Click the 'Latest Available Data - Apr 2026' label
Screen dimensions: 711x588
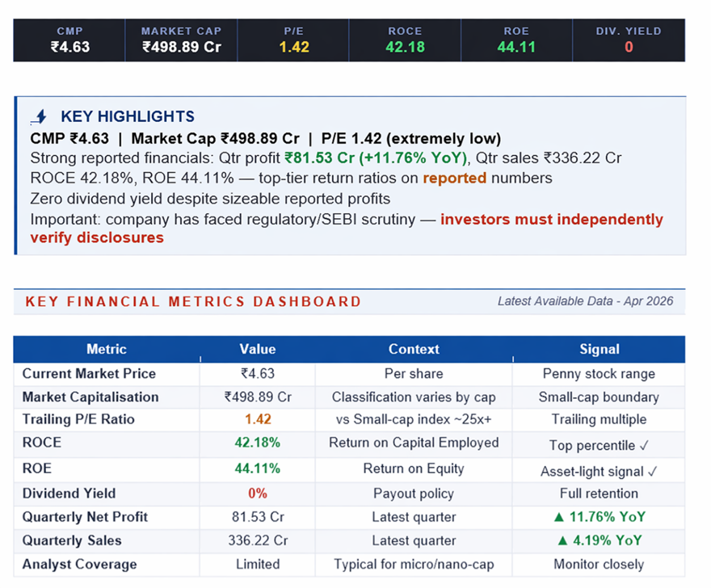585,301
